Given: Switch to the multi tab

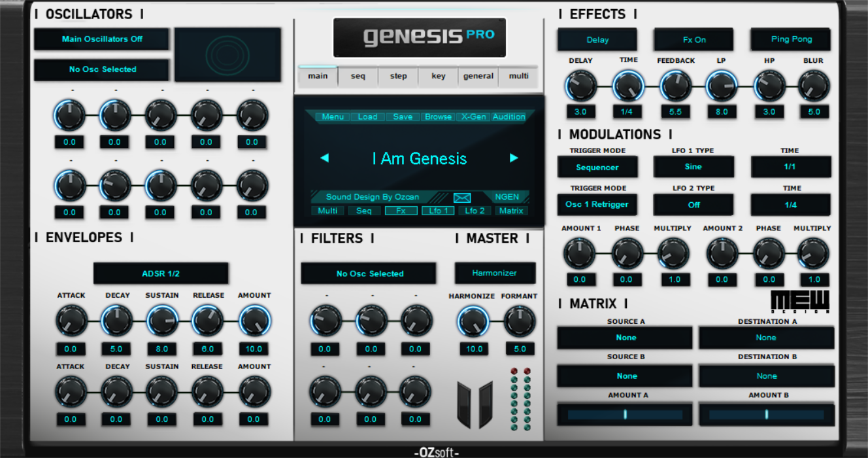Looking at the screenshot, I should tap(519, 76).
